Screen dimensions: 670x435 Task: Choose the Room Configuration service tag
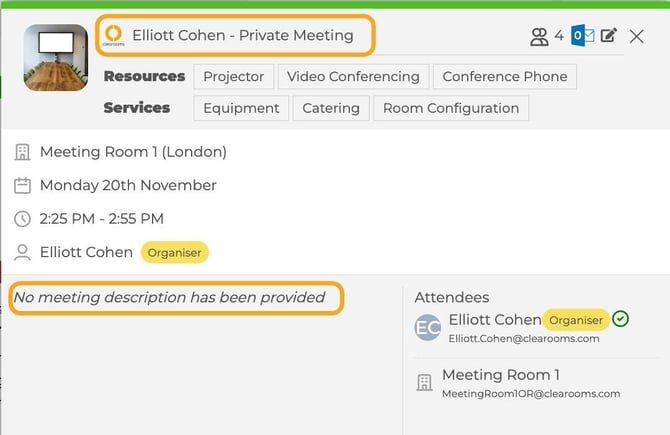click(451, 108)
